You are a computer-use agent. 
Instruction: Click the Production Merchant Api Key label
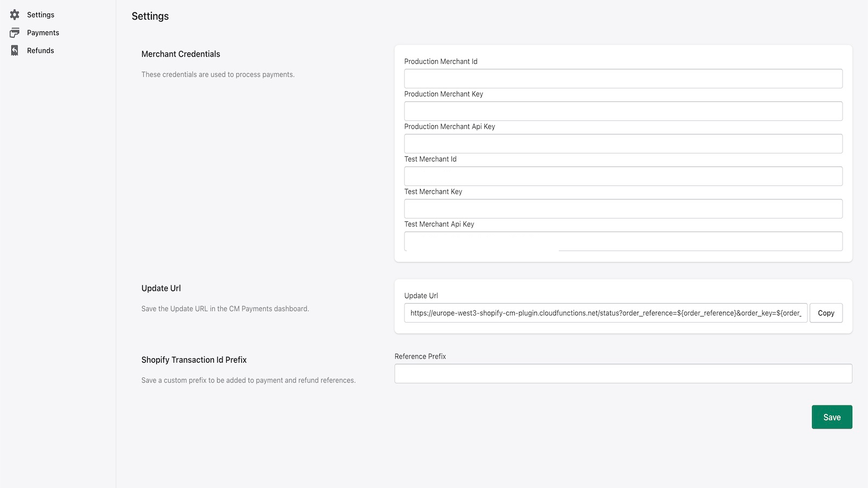coord(450,126)
